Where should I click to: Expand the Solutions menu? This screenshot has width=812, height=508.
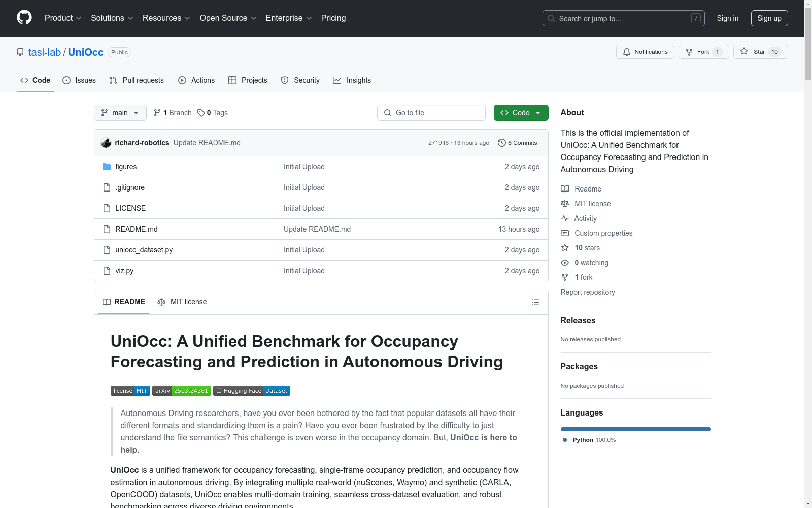point(112,18)
